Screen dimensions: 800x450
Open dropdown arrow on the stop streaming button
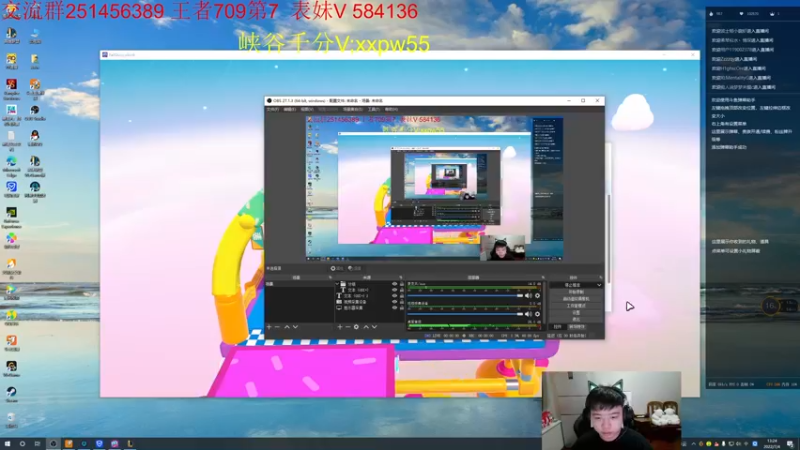[599, 285]
